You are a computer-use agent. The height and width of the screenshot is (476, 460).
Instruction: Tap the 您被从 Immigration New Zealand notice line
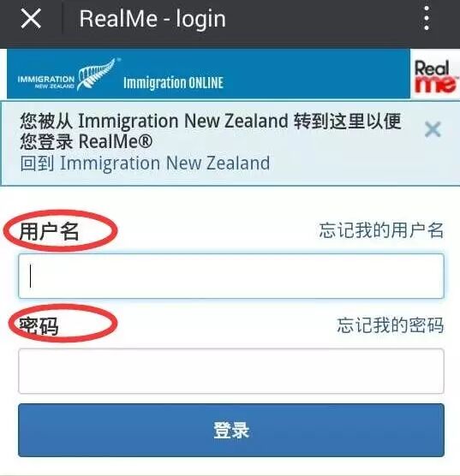(211, 121)
